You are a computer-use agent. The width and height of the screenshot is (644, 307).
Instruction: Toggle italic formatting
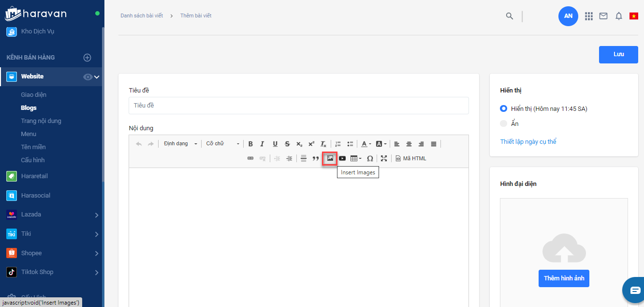point(263,144)
